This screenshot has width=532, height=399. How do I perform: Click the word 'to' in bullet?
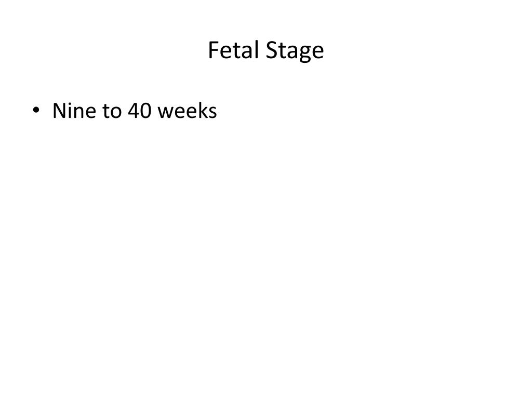pyautogui.click(x=112, y=111)
